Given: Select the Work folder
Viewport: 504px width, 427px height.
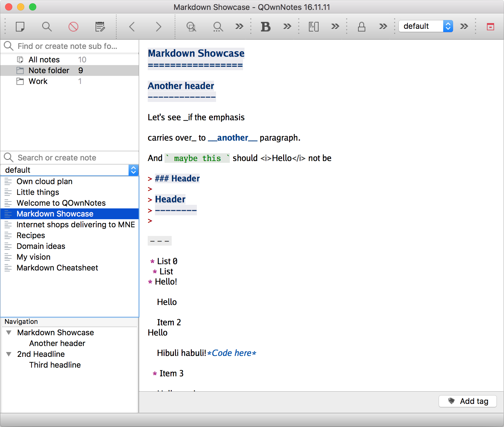Looking at the screenshot, I should click(70, 81).
